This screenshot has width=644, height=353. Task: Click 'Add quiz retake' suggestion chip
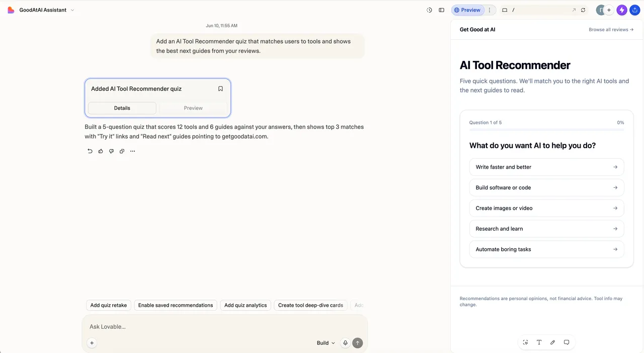[x=109, y=305]
